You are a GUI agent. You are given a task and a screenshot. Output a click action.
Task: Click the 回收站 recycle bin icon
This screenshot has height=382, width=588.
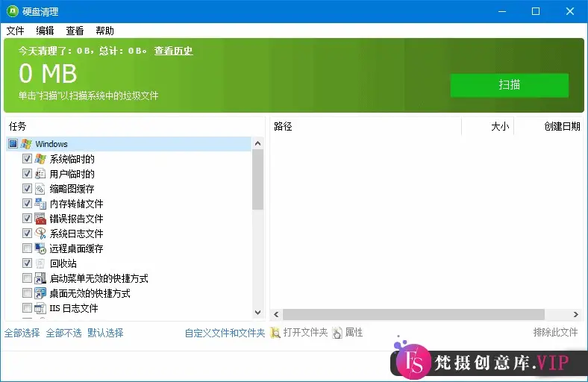tap(40, 263)
